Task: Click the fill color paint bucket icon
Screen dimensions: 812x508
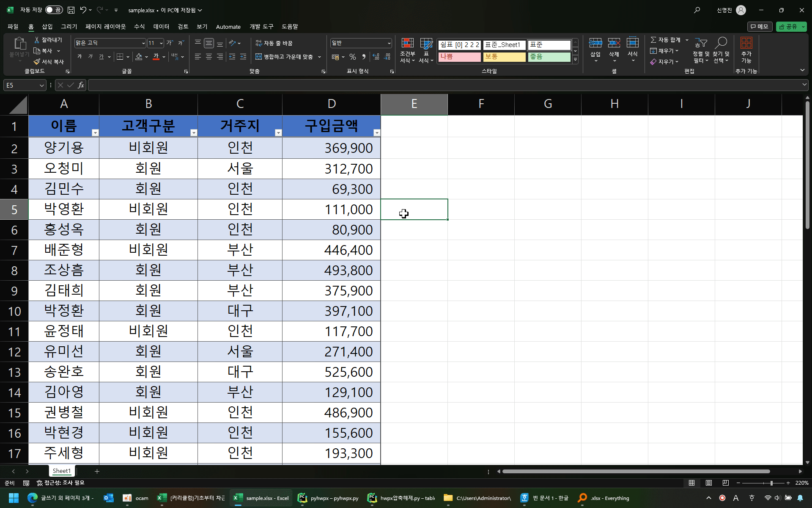Action: (x=139, y=57)
